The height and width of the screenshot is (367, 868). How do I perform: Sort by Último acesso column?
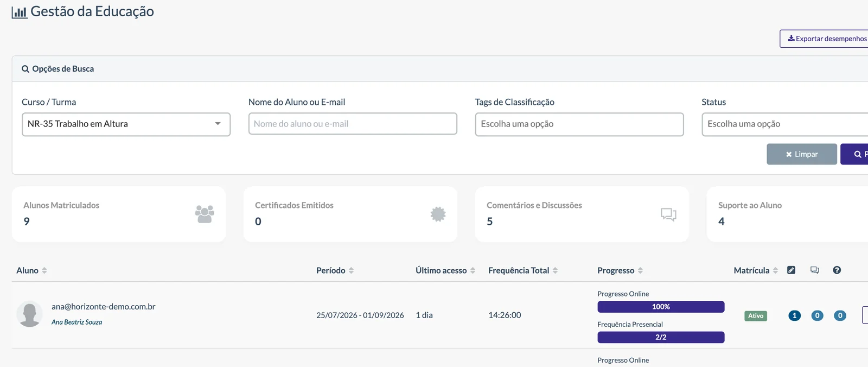coord(445,270)
